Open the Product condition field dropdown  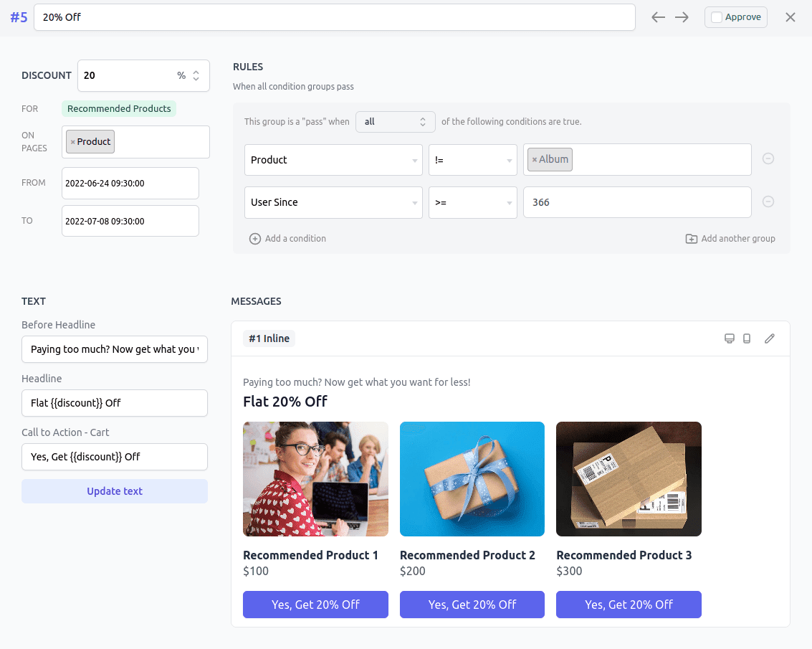click(333, 159)
